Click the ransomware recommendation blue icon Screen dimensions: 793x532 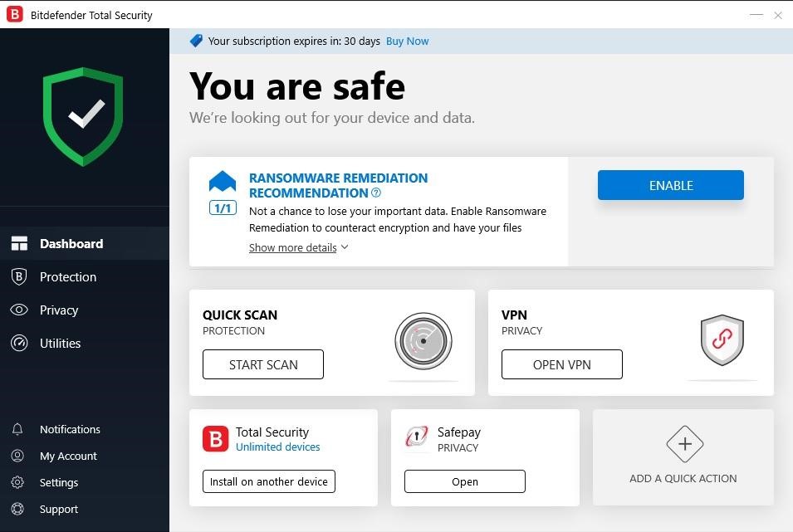point(223,182)
